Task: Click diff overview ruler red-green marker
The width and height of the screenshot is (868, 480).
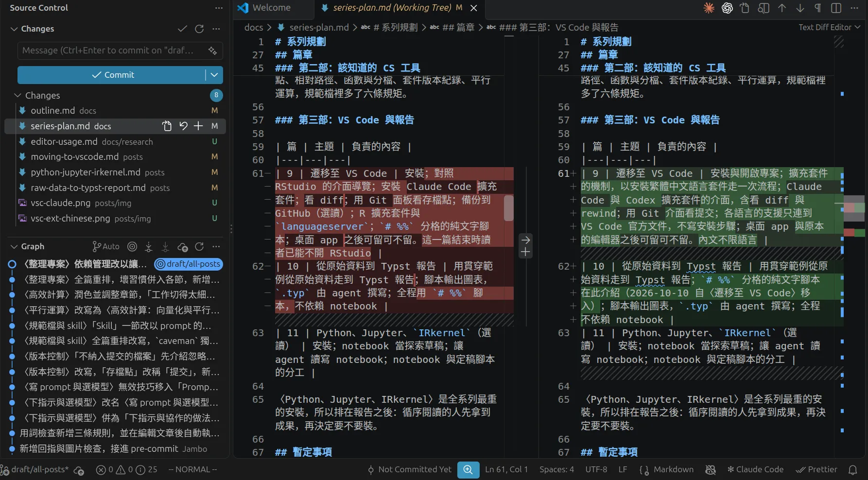Action: pos(854,232)
